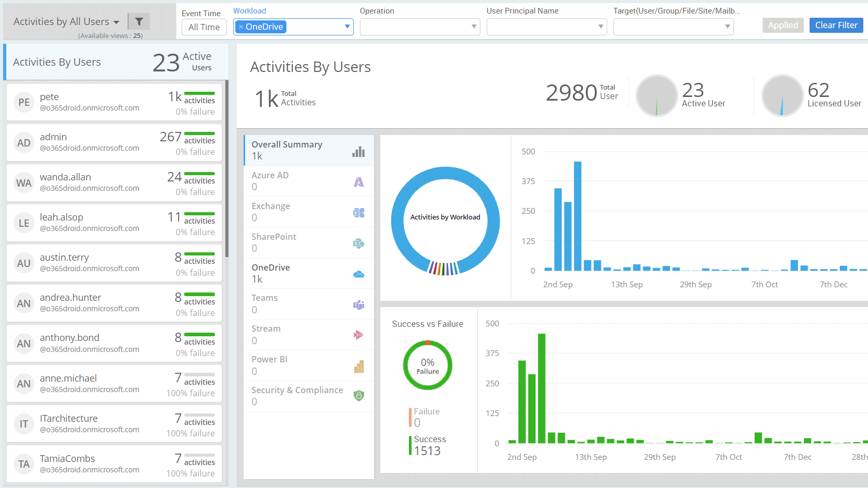The width and height of the screenshot is (868, 488).
Task: Select the Overall Summary tab
Action: [308, 151]
